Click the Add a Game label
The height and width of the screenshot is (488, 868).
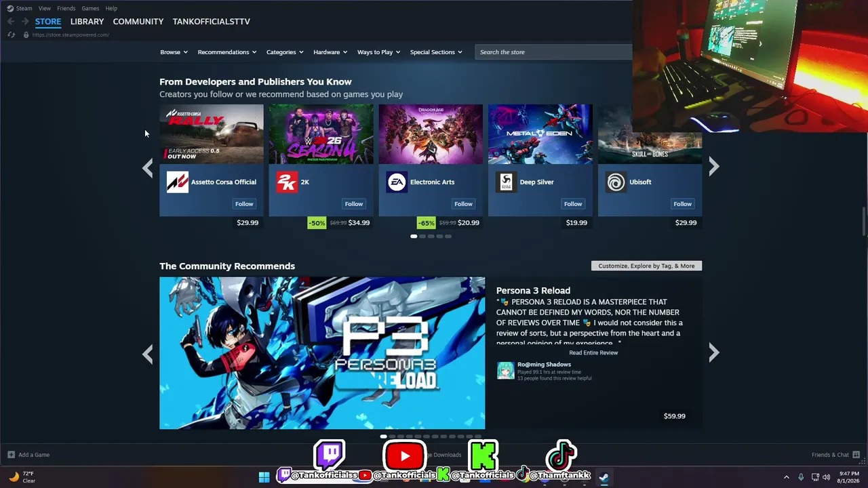pyautogui.click(x=34, y=455)
